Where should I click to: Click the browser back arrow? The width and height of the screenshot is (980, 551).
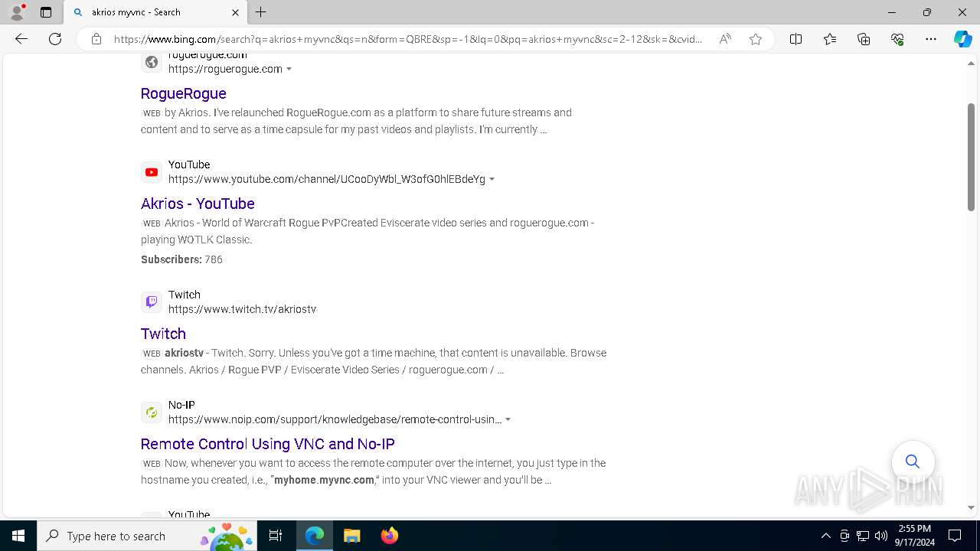pos(21,39)
